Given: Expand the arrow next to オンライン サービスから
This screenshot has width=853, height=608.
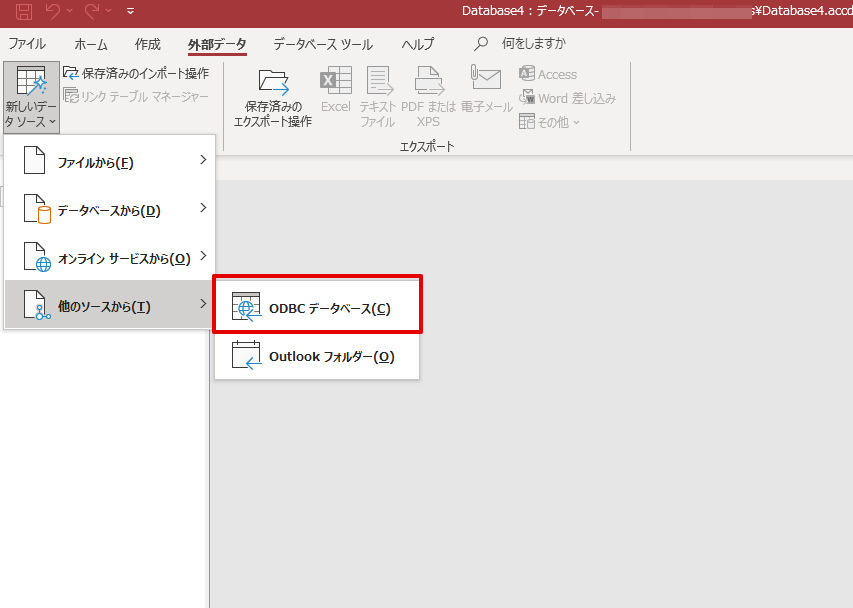Looking at the screenshot, I should click(x=203, y=256).
